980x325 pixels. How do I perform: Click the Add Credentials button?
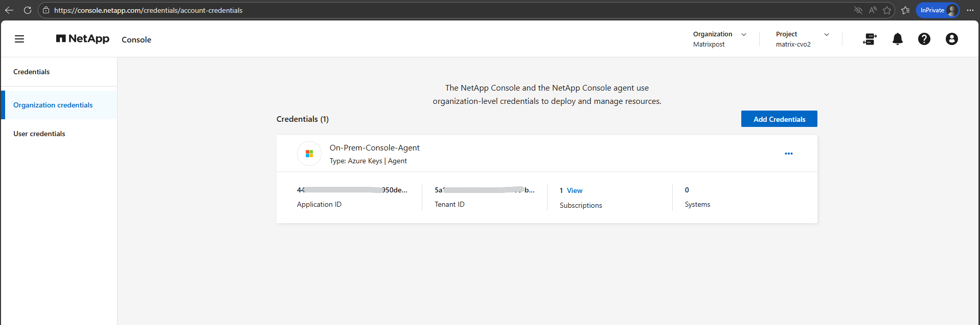tap(779, 119)
